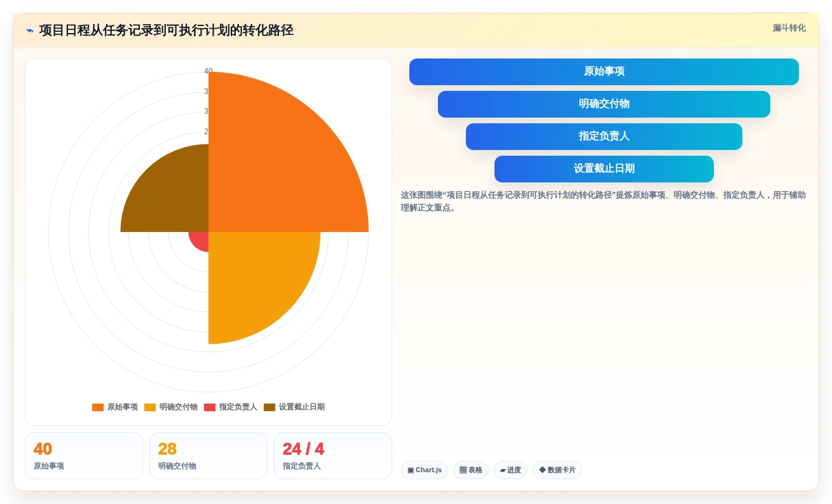Click the 指定负责人 funnel bar
Viewport: 832px width, 504px height.
pos(604,137)
